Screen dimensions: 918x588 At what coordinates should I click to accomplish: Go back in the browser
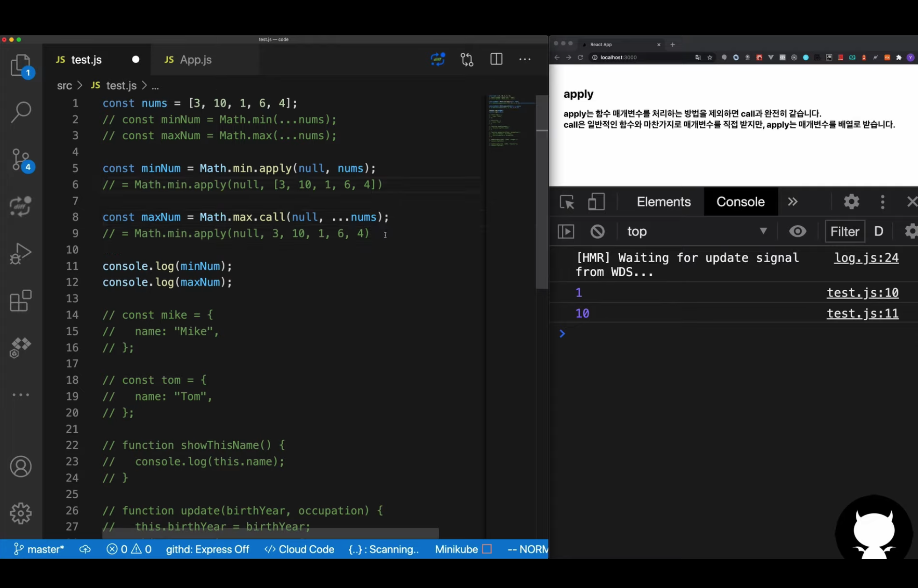coord(557,57)
